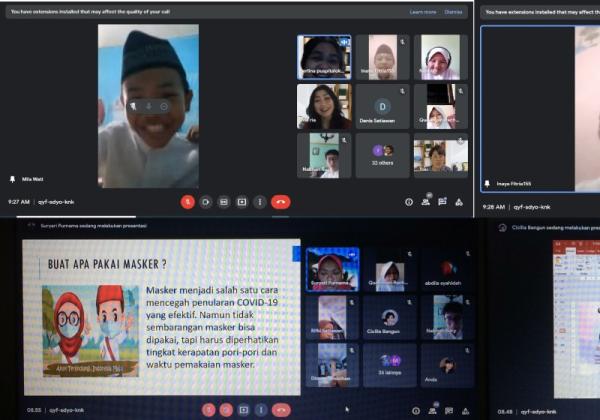The height and width of the screenshot is (420, 600).
Task: Select the Cicilia Bangun avatar tile
Action: tap(390, 317)
